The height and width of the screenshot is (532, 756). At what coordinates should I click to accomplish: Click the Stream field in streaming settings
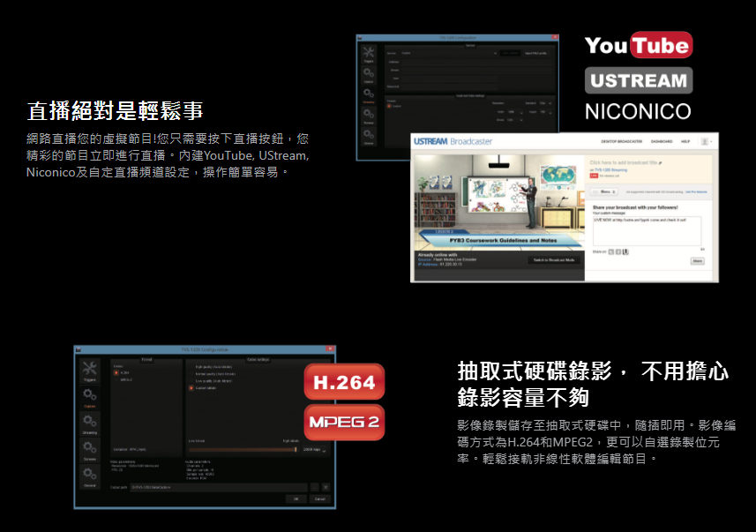pos(477,70)
